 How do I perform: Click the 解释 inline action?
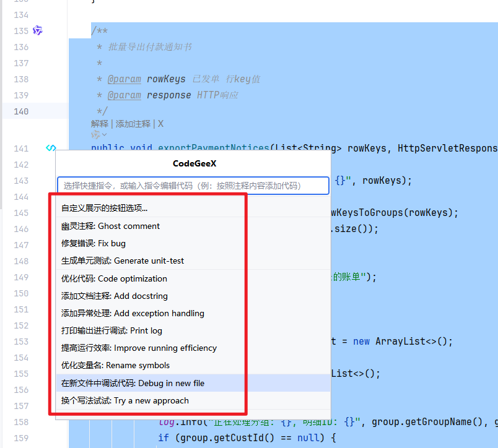pos(100,124)
